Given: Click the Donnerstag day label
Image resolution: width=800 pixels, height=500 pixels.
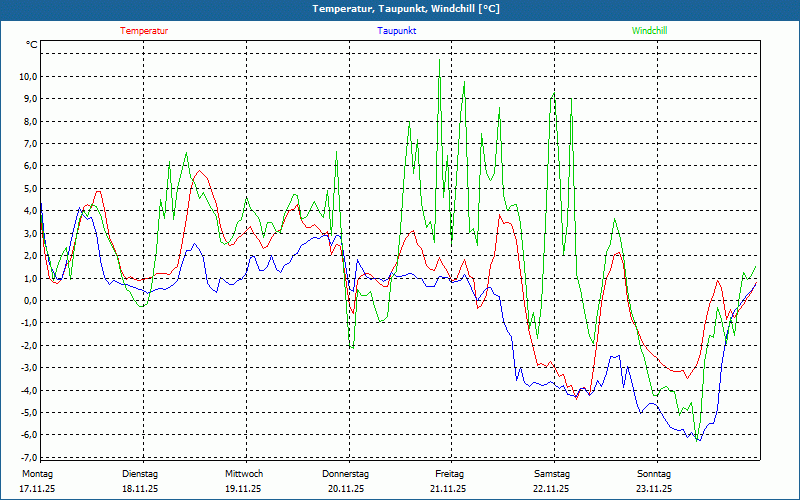Looking at the screenshot, I should (x=346, y=474).
